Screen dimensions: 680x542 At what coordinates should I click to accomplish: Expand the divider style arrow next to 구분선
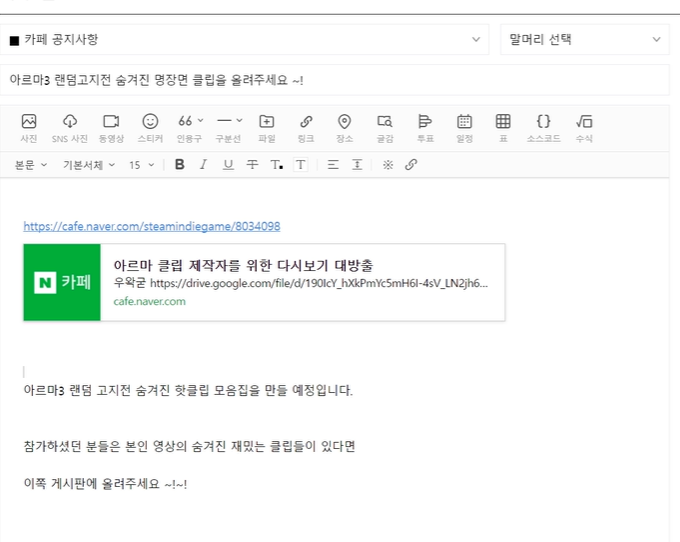coord(239,120)
